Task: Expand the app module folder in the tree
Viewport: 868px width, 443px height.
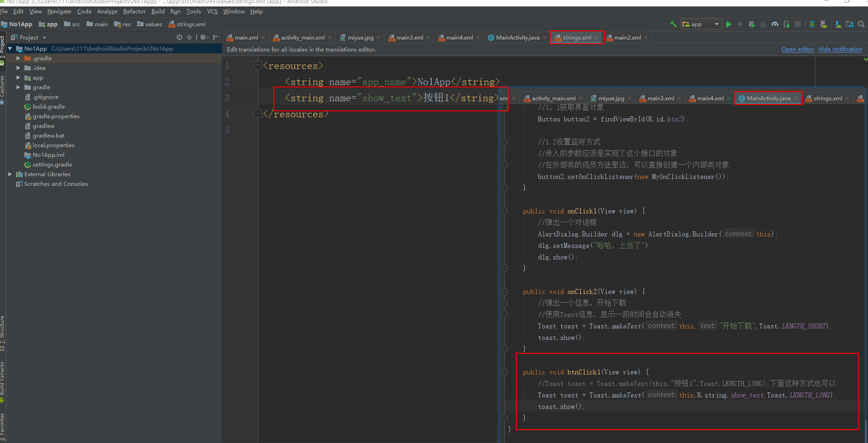Action: [18, 78]
